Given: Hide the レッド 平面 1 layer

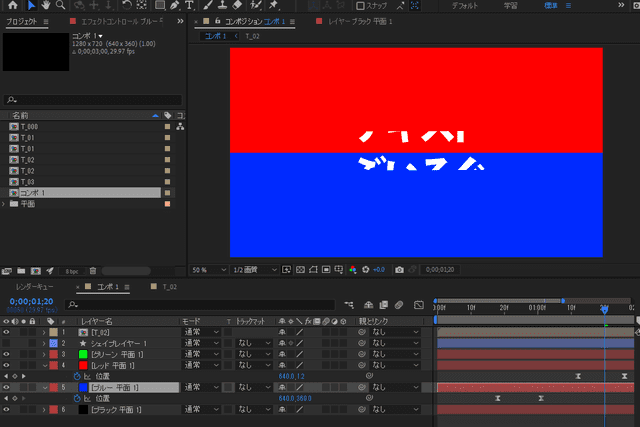Looking at the screenshot, I should (x=6, y=365).
